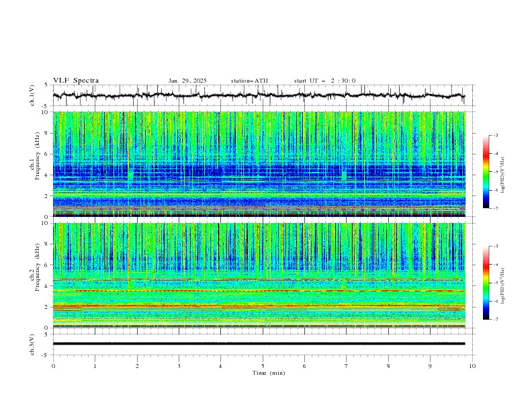This screenshot has width=532, height=411.
Task: Click time axis tick label '5'
Action: 263,366
